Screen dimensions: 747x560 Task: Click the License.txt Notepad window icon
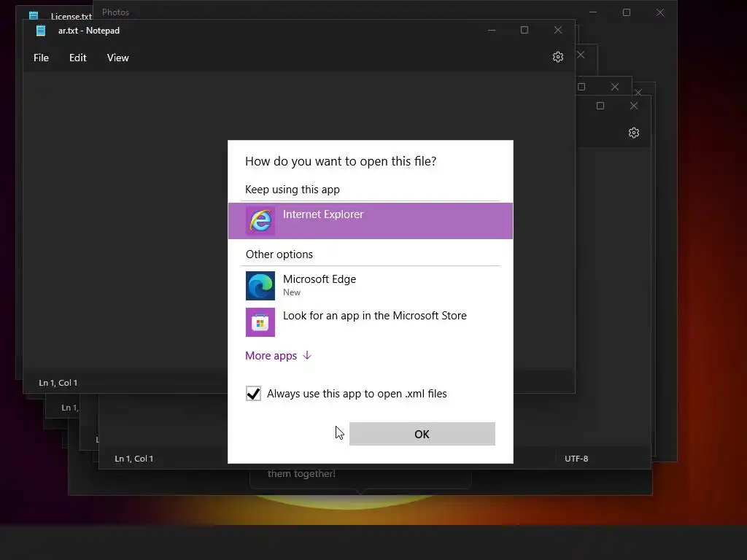pos(34,15)
